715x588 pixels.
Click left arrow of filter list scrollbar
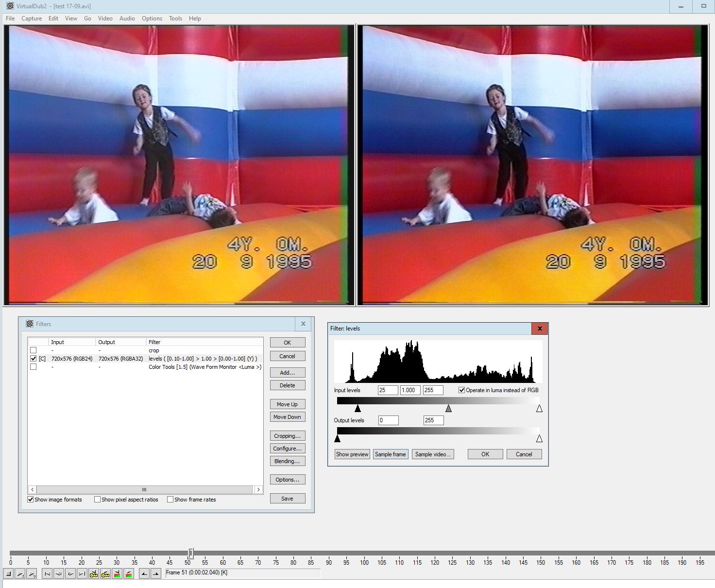[32, 489]
